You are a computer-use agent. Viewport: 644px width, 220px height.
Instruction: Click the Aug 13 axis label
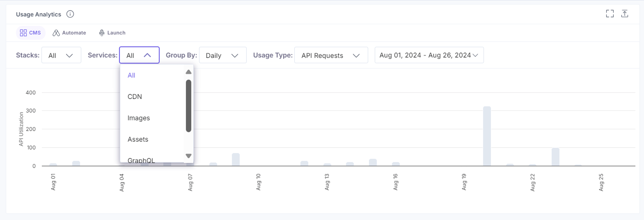coord(327,182)
